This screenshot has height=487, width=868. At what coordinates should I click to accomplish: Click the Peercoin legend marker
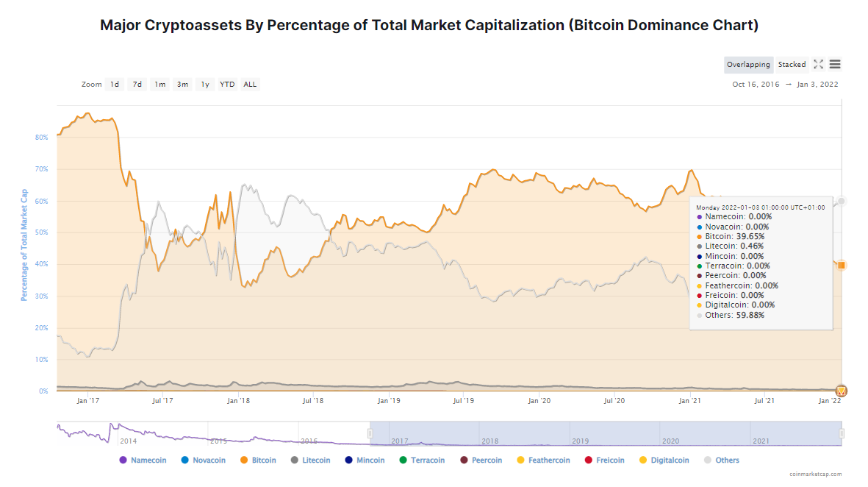[x=464, y=461]
